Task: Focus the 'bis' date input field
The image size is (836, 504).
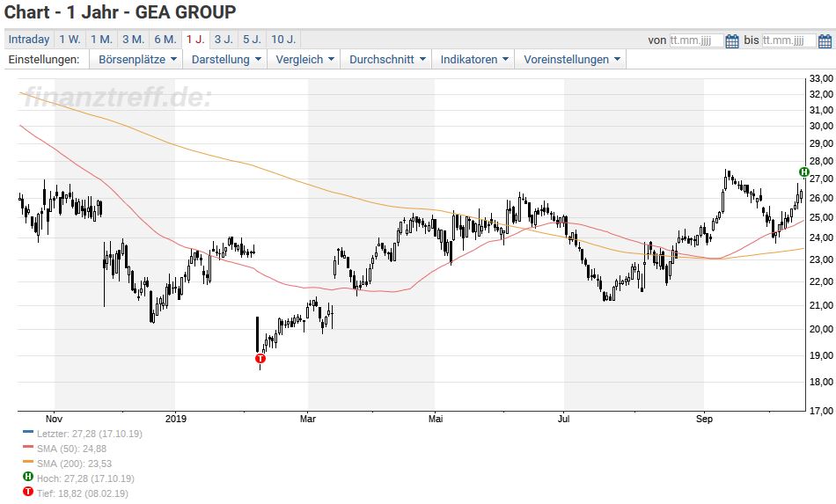Action: (789, 40)
